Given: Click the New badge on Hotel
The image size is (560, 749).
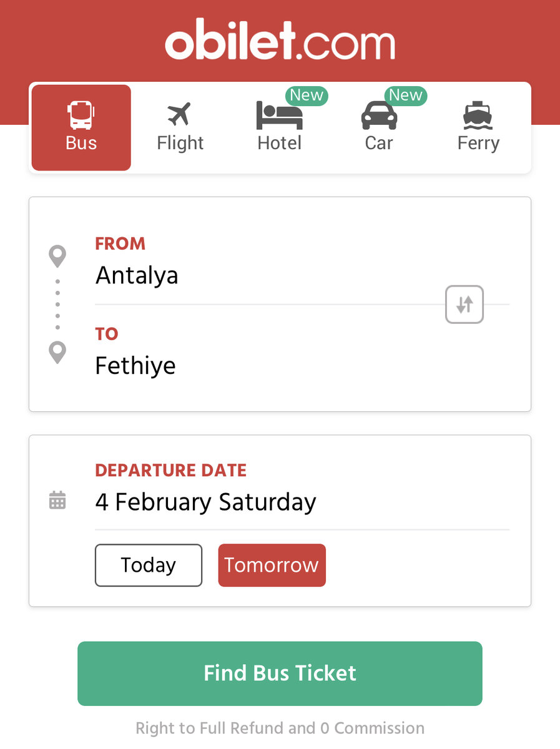Looking at the screenshot, I should [x=307, y=95].
